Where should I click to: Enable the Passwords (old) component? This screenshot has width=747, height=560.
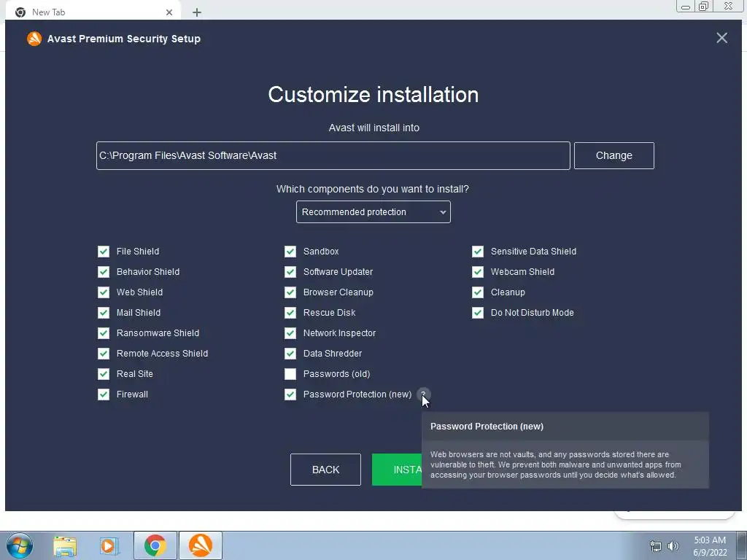290,374
